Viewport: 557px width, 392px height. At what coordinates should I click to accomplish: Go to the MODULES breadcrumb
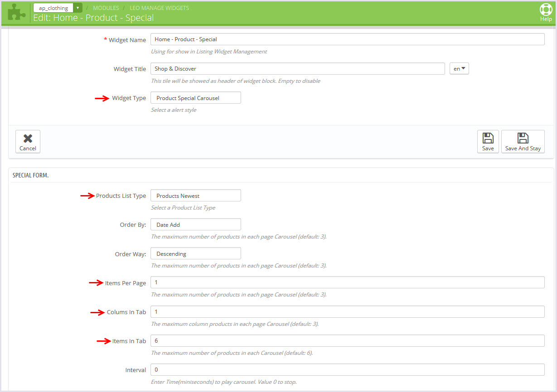(x=106, y=8)
